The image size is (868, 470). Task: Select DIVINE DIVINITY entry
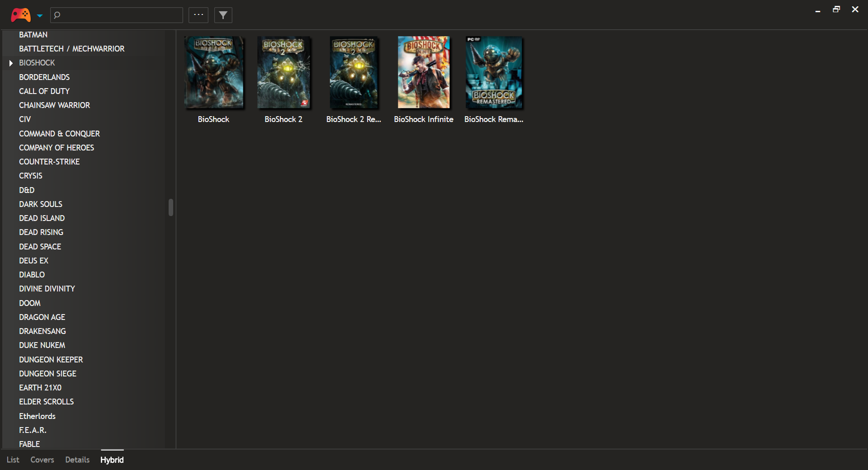(x=47, y=289)
